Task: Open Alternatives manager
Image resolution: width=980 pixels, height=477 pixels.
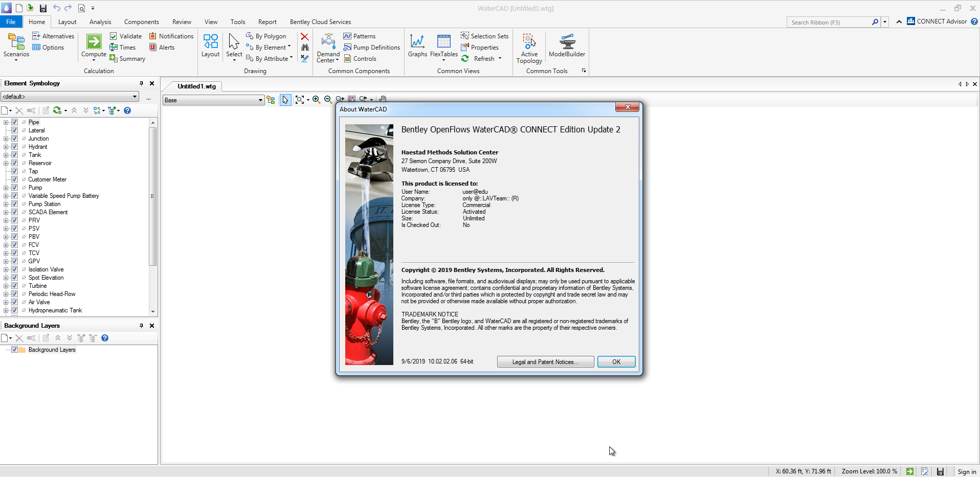Action: pyautogui.click(x=53, y=36)
